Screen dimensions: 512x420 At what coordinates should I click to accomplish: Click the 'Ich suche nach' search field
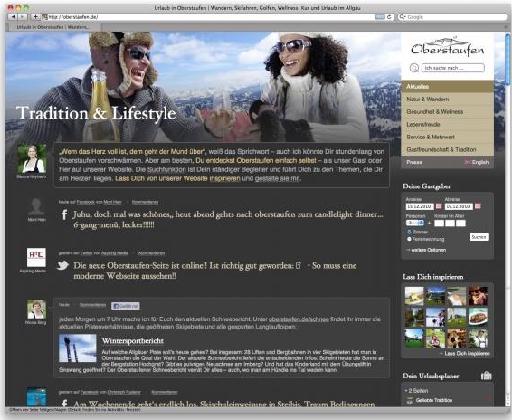click(x=453, y=68)
